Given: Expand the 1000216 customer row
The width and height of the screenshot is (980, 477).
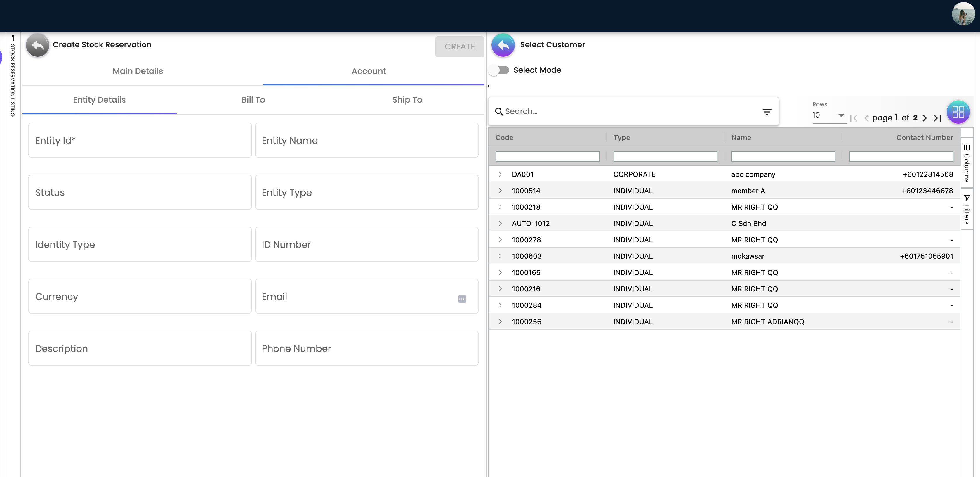Looking at the screenshot, I should [x=500, y=289].
